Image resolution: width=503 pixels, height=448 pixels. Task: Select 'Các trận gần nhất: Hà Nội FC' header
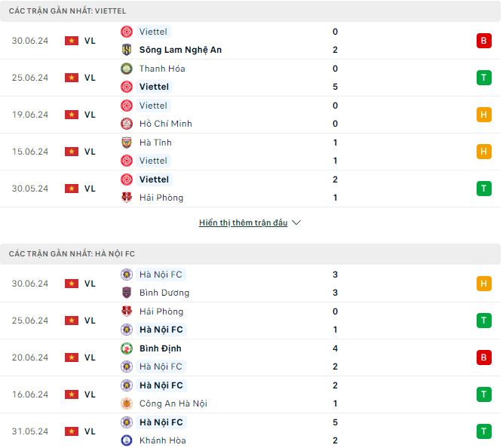72,254
